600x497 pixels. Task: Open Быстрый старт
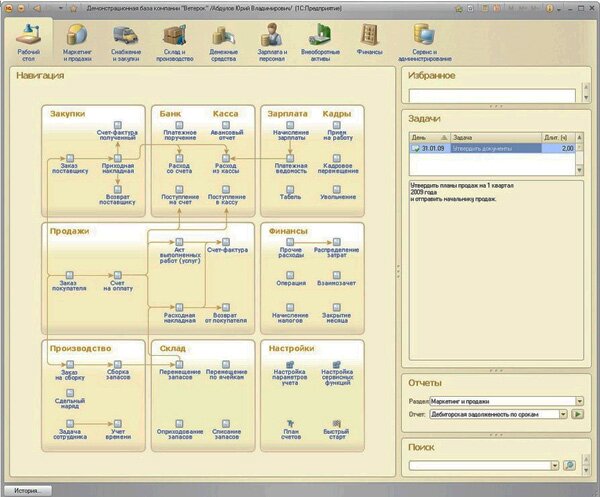click(x=337, y=430)
